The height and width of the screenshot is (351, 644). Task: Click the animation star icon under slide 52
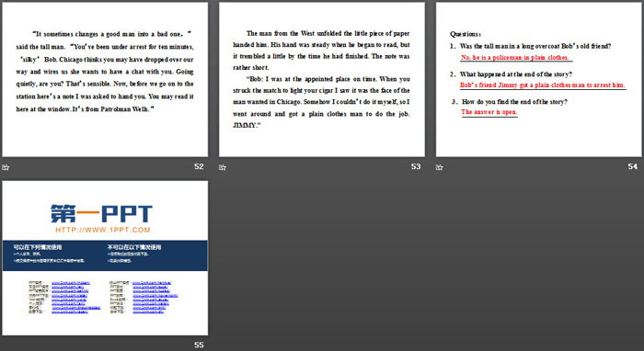click(6, 167)
